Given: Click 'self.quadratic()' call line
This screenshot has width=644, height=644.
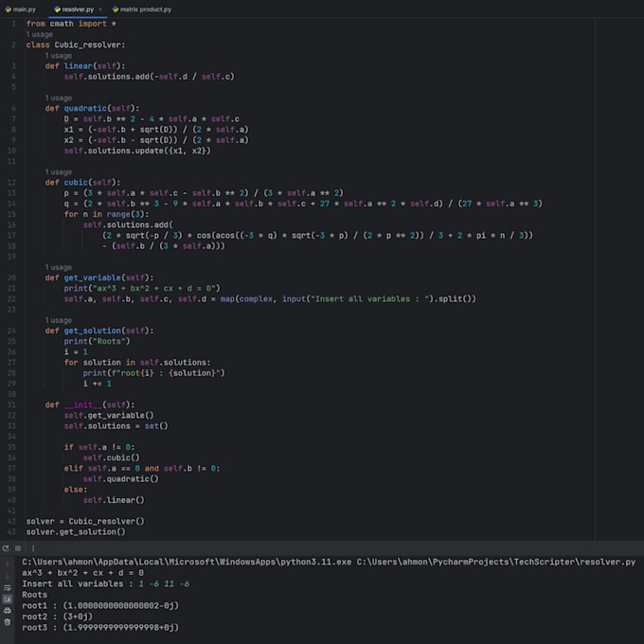Looking at the screenshot, I should click(121, 479).
